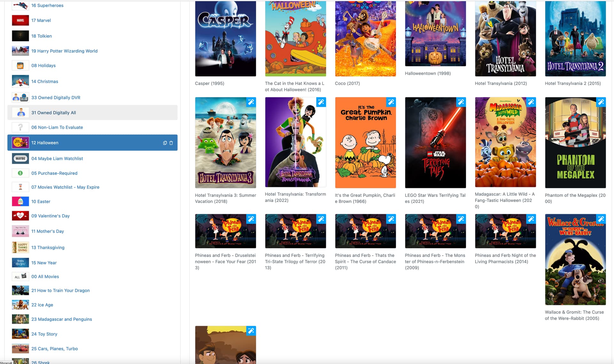Screen dimensions: 614x364
Task: Click magic wand icon on Great Pumpkin Charlie Brown poster
Action: [391, 102]
